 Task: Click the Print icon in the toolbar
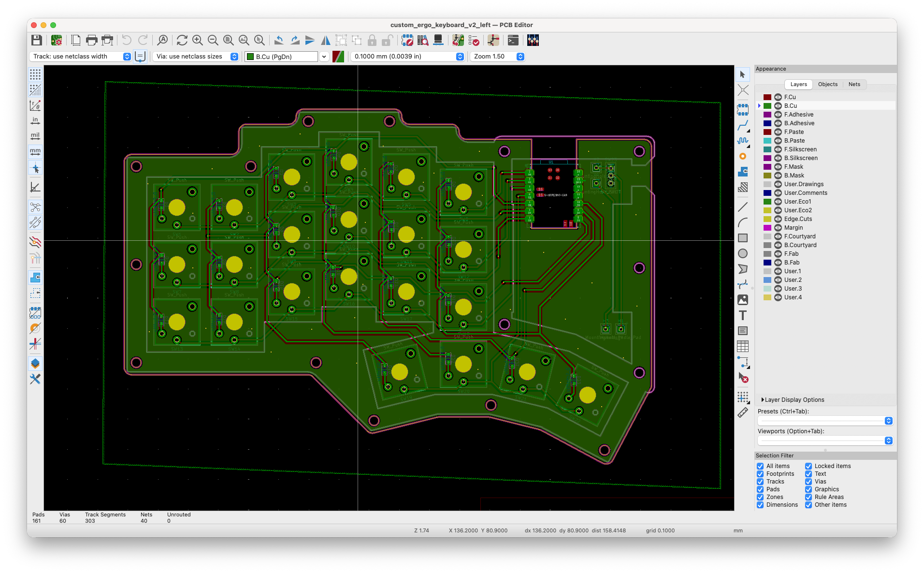click(91, 41)
